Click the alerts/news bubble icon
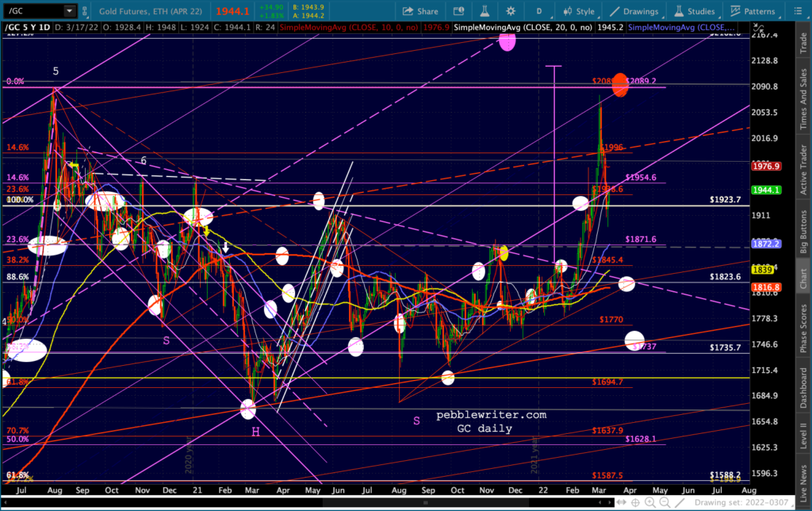812x511 pixels. (458, 11)
